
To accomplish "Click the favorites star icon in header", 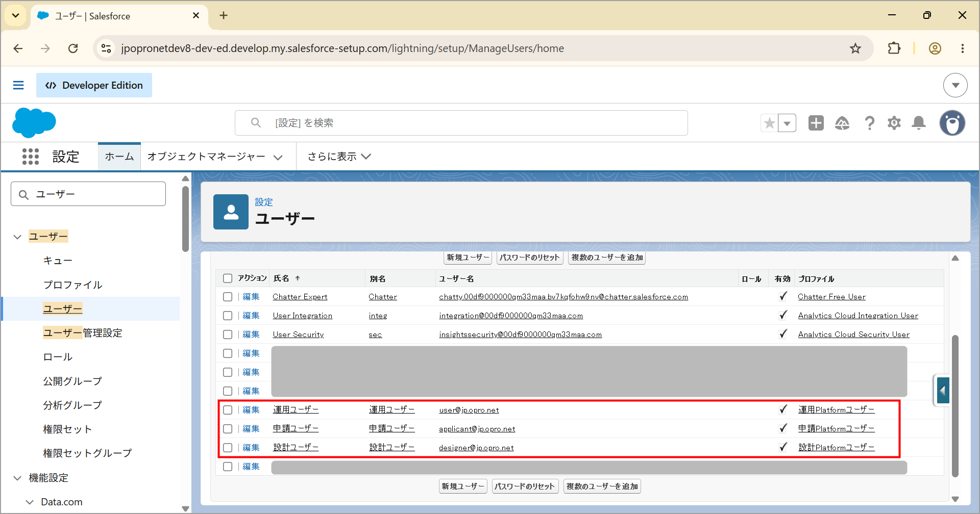I will pyautogui.click(x=769, y=123).
